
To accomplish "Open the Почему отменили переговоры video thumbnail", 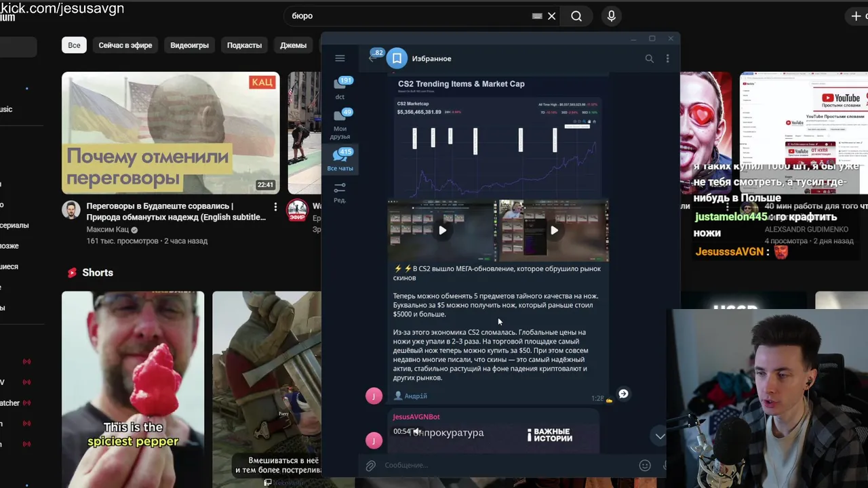I will point(170,133).
